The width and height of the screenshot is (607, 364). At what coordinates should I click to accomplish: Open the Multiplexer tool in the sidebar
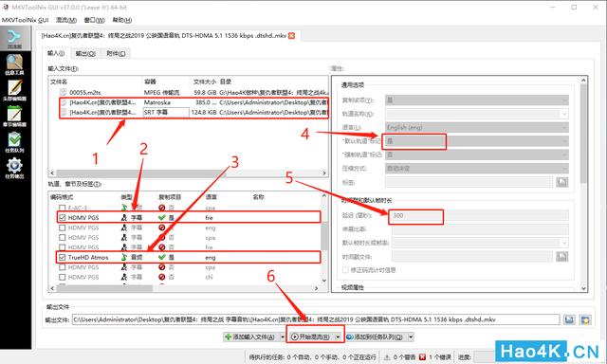[15, 39]
